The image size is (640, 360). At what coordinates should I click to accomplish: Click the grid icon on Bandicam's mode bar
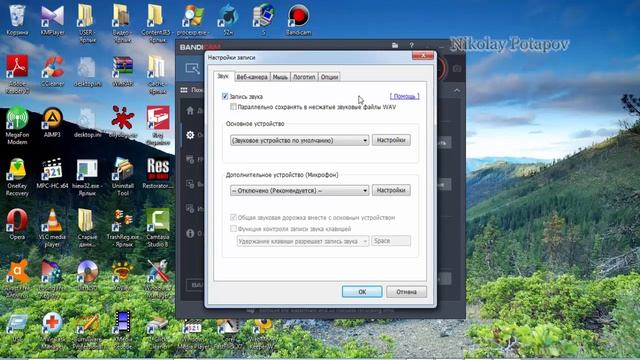point(184,90)
